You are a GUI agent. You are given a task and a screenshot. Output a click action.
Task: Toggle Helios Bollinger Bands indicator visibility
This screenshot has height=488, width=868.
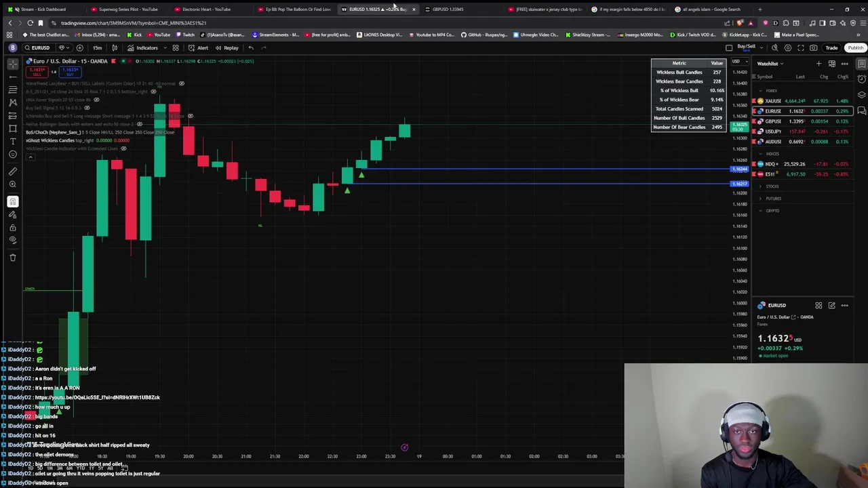140,124
